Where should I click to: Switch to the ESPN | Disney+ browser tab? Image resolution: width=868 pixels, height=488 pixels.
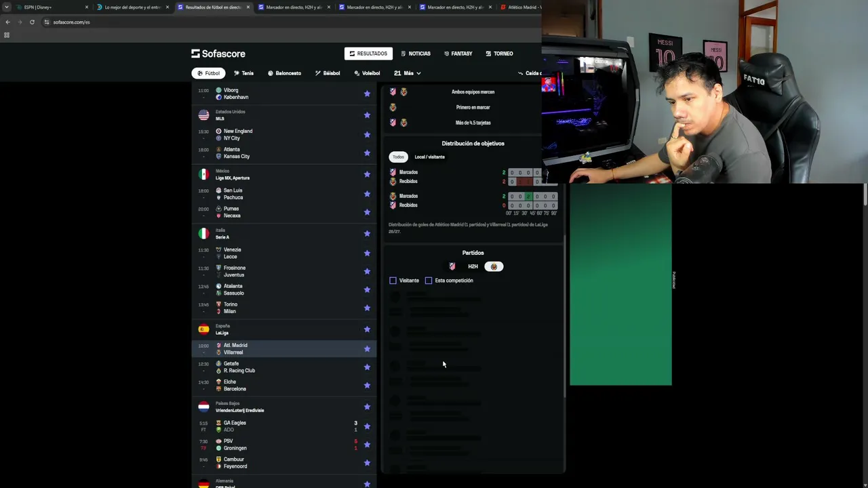[51, 7]
